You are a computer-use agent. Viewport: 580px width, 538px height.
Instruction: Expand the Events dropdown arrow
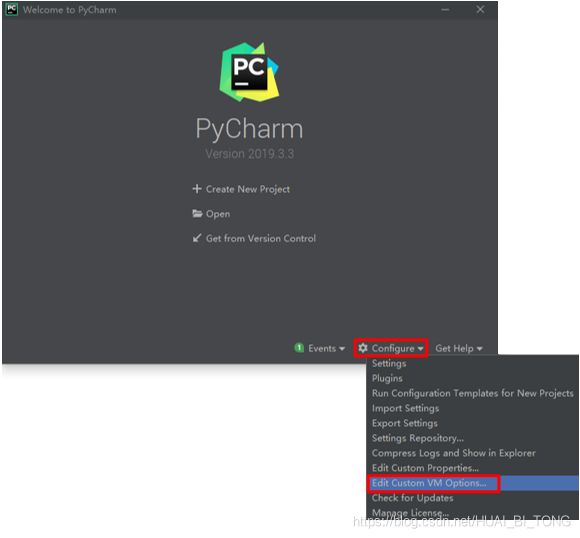[x=342, y=349]
